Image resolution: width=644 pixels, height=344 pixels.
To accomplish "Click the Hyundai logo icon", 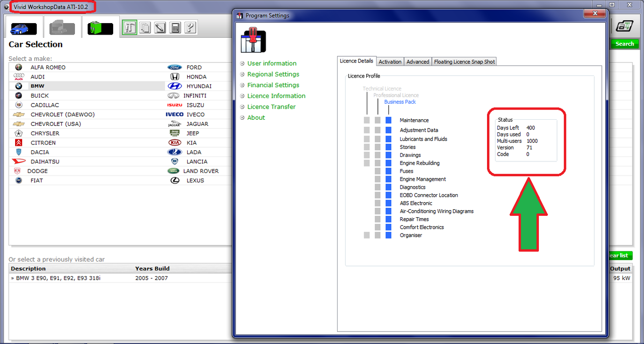I will [x=175, y=86].
